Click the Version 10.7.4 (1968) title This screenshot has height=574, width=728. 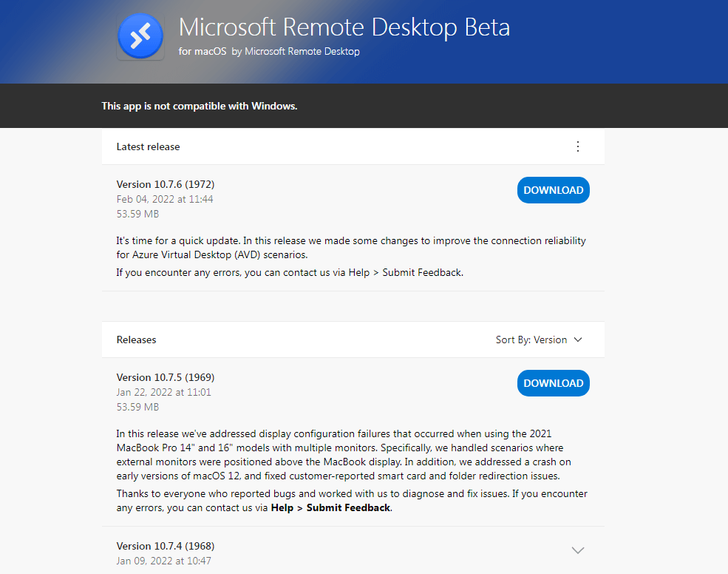click(x=166, y=546)
